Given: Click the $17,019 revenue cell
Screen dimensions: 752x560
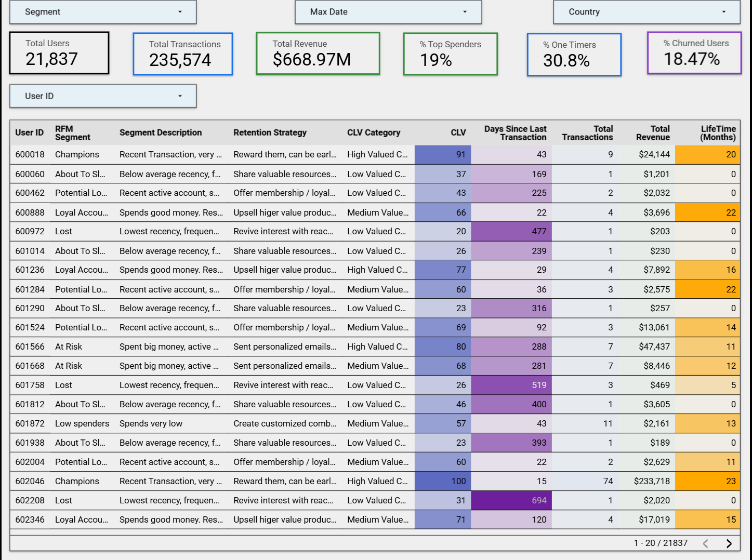Looking at the screenshot, I should coord(647,519).
